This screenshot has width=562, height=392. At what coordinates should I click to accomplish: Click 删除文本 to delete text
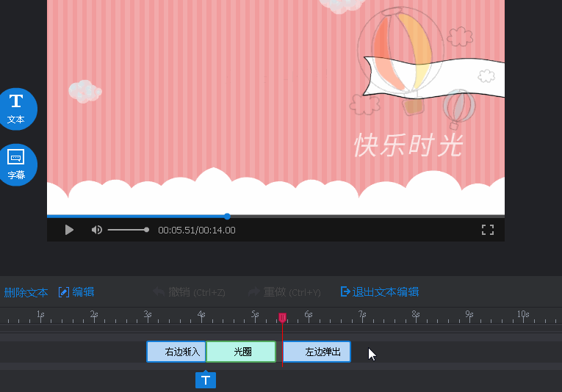[26, 292]
